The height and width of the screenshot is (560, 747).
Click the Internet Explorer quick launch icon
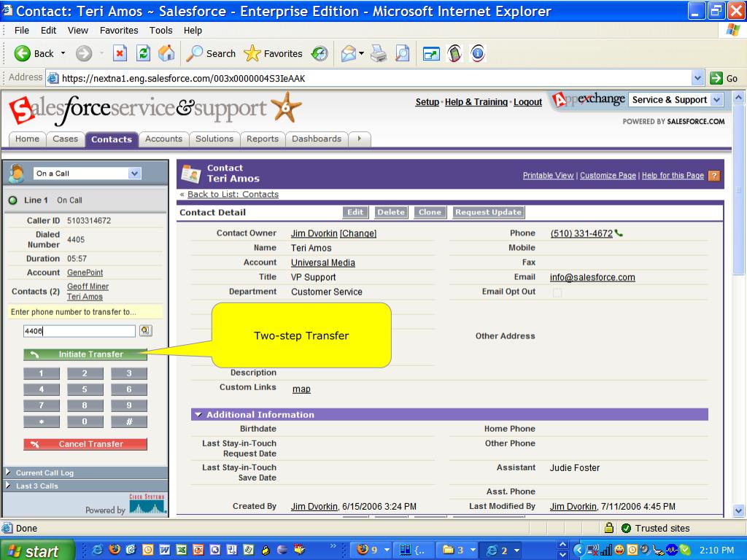click(x=98, y=550)
